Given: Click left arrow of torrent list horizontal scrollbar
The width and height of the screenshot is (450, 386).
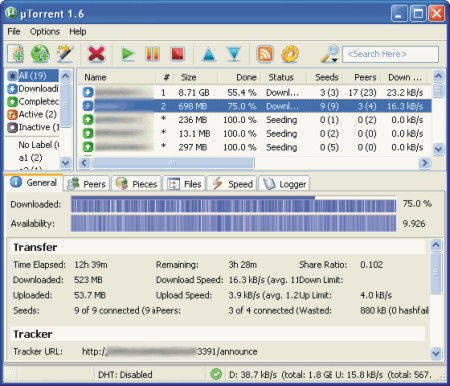Looking at the screenshot, I should click(84, 163).
